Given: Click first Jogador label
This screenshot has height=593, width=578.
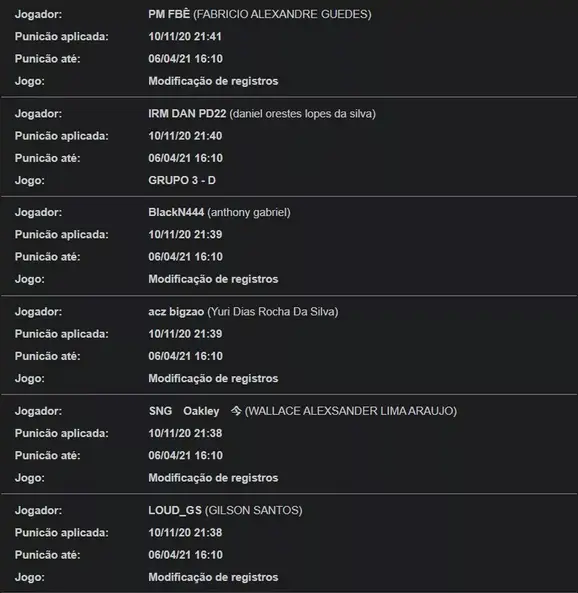Looking at the screenshot, I should click(39, 14).
